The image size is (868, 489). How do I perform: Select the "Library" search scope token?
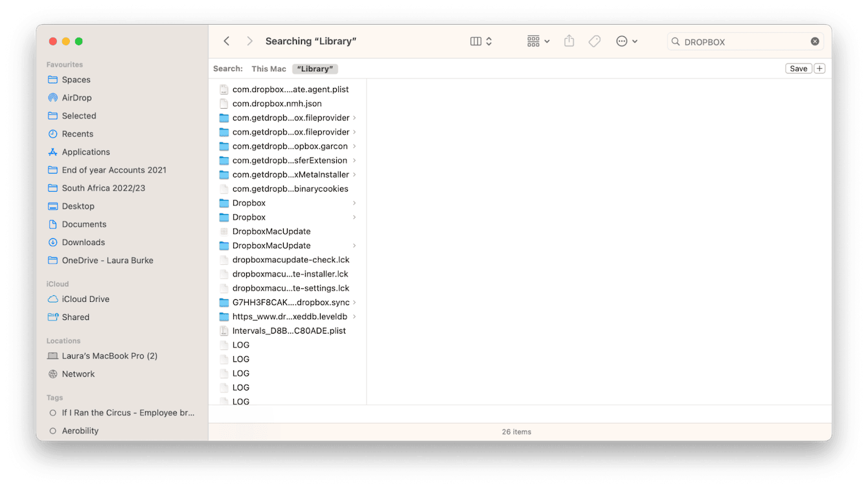click(315, 68)
